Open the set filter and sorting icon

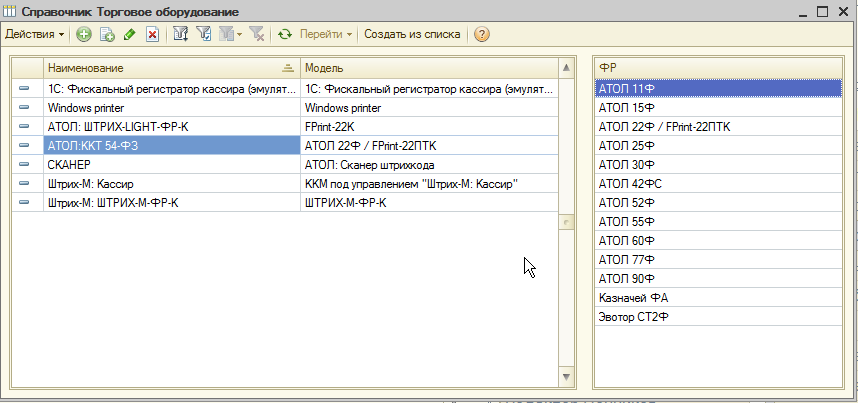(181, 34)
